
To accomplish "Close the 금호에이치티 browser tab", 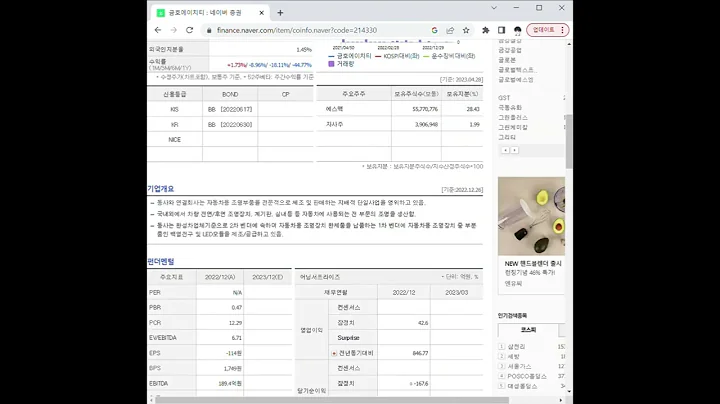I will pyautogui.click(x=261, y=13).
